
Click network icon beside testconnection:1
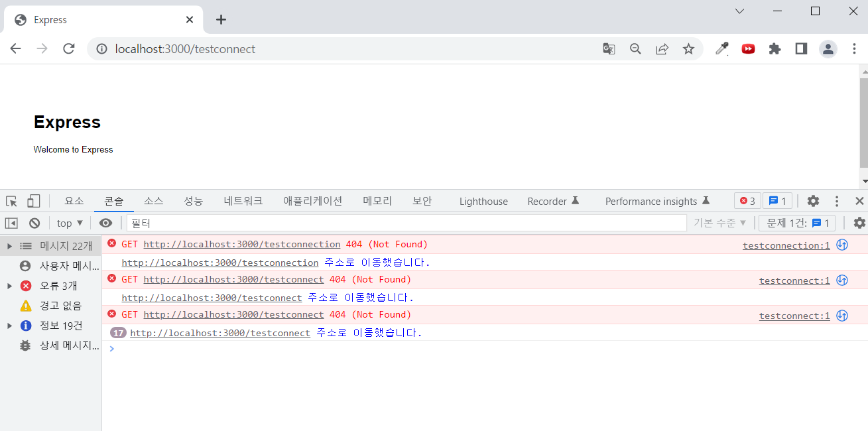click(842, 245)
